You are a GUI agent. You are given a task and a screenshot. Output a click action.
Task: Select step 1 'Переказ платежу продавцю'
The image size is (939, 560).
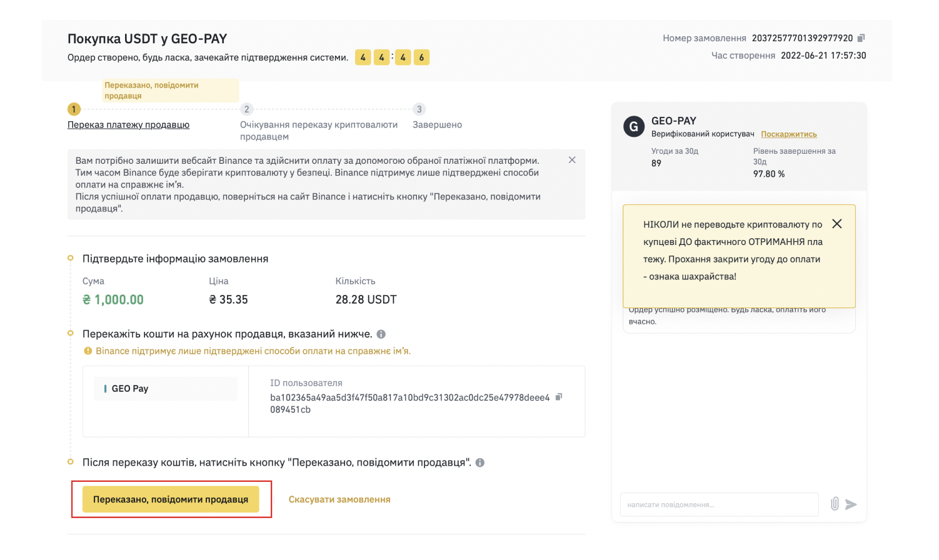pyautogui.click(x=128, y=125)
